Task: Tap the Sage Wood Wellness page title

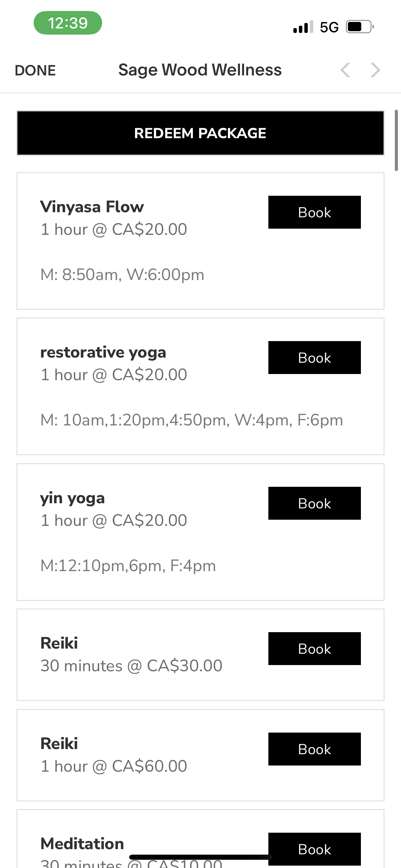Action: pyautogui.click(x=200, y=70)
